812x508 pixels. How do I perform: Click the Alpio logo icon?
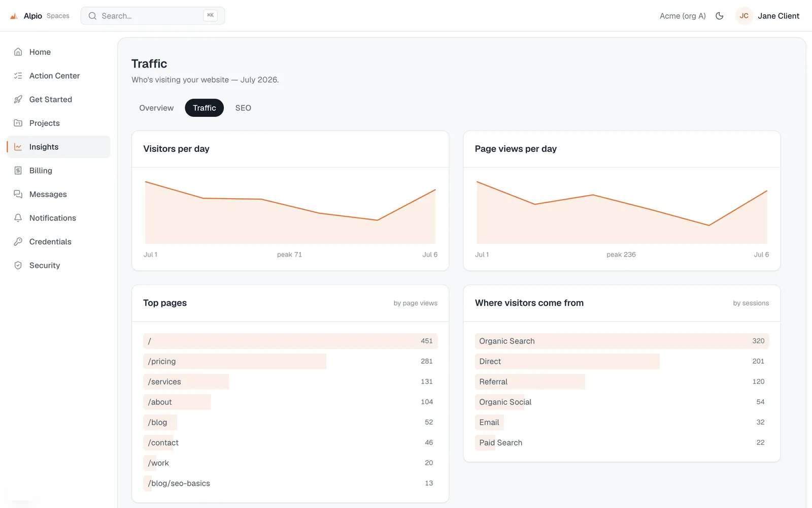14,16
